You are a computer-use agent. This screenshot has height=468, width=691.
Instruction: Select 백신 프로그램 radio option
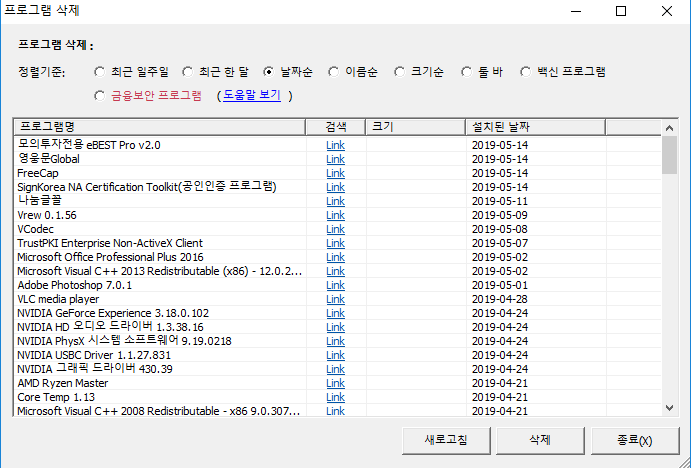[x=525, y=72]
